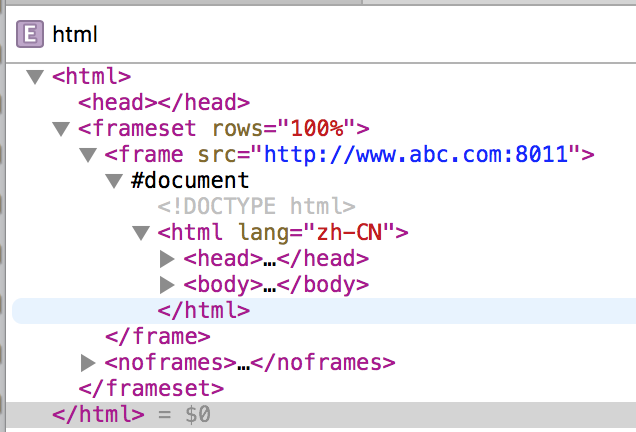Select the root <html> opening tag
Screen dimensions: 636x432
pyautogui.click(x=92, y=77)
